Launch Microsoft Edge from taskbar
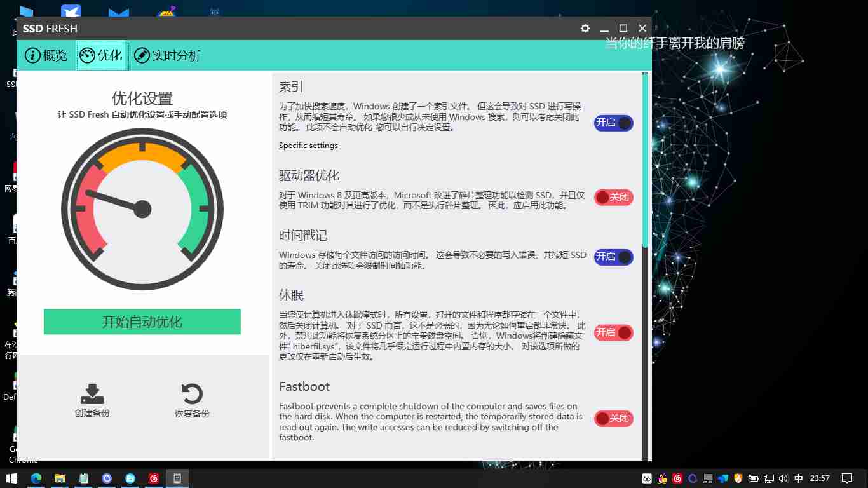The width and height of the screenshot is (868, 488). [x=36, y=478]
